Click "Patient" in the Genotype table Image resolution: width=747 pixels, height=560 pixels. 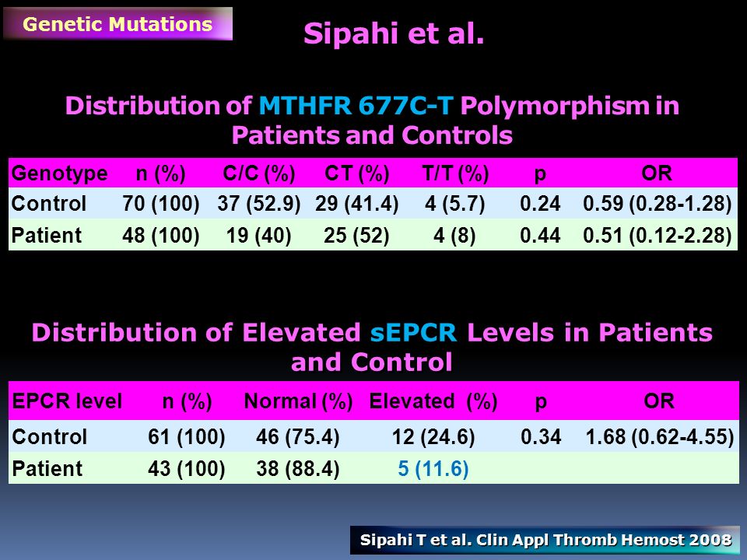tap(47, 235)
